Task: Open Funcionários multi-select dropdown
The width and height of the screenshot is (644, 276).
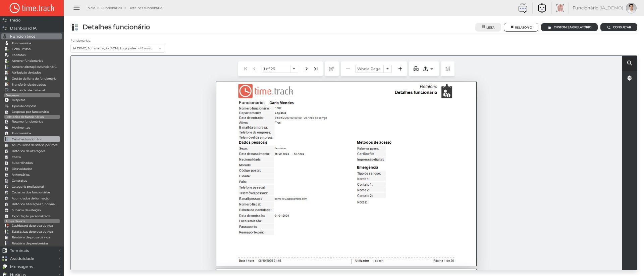Action: coord(117,48)
